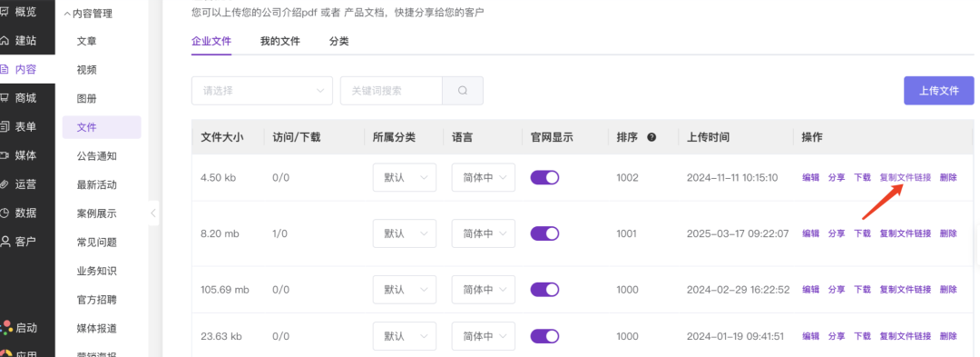Click the 排序 help question mark icon
The height and width of the screenshot is (357, 980).
pyautogui.click(x=652, y=137)
